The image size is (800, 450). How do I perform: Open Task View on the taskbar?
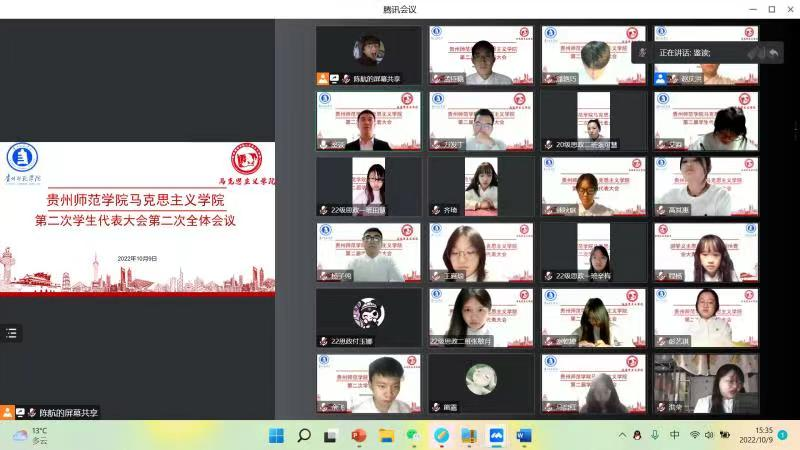331,436
